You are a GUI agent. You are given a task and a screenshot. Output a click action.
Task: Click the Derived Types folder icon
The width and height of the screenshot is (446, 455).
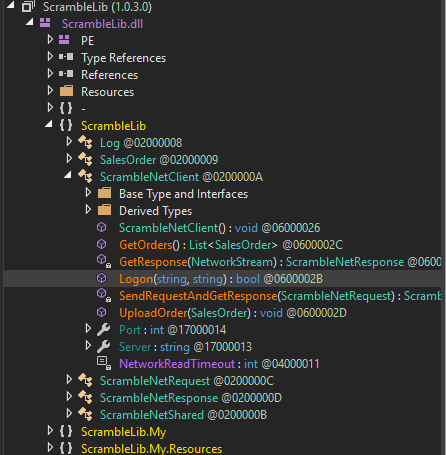pyautogui.click(x=105, y=210)
